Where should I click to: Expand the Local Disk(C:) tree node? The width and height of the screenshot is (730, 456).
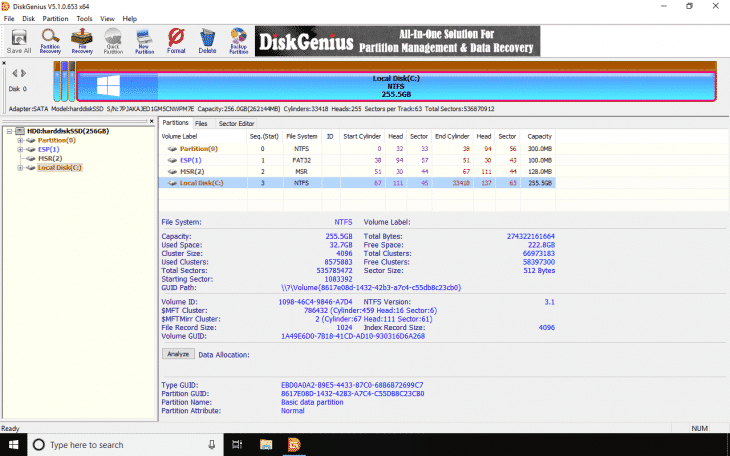click(x=20, y=167)
